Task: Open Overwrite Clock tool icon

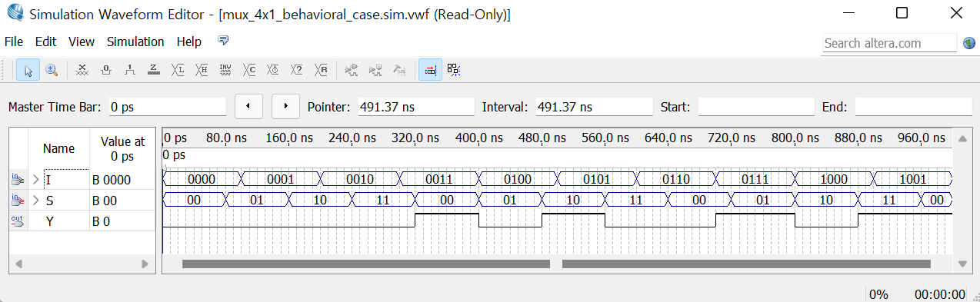Action: [x=273, y=70]
